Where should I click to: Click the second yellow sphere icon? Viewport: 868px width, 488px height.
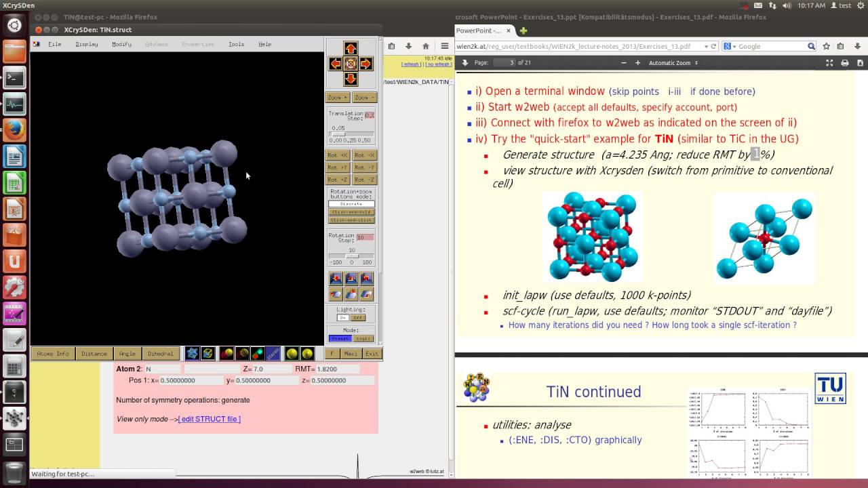pyautogui.click(x=307, y=353)
